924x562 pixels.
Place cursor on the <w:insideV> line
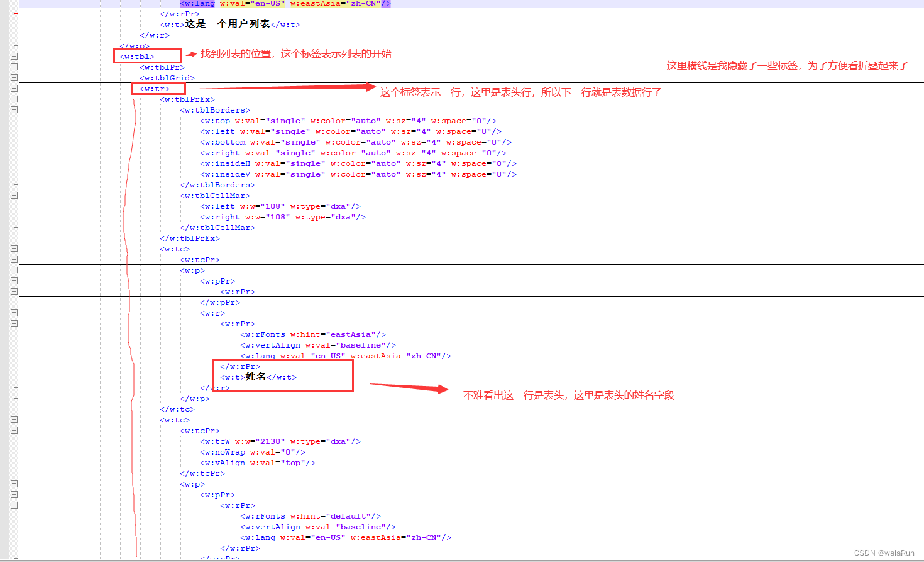coord(358,174)
